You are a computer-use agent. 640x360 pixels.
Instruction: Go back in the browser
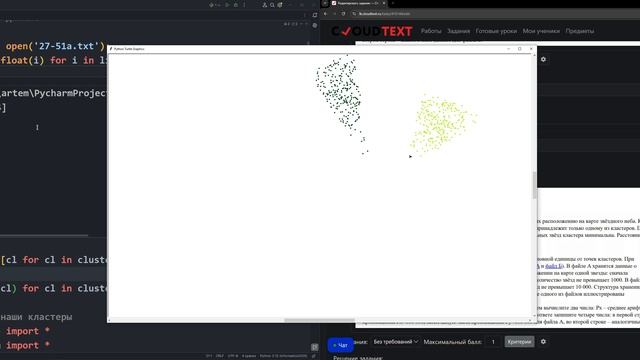(325, 13)
